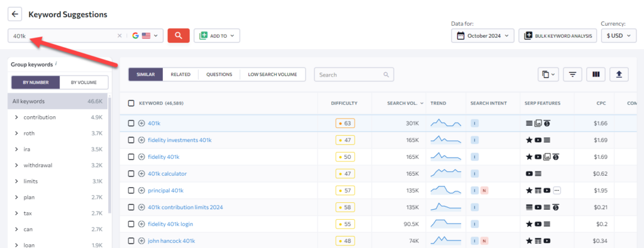The image size is (644, 248).
Task: Go back using the arrow button
Action: 15,14
